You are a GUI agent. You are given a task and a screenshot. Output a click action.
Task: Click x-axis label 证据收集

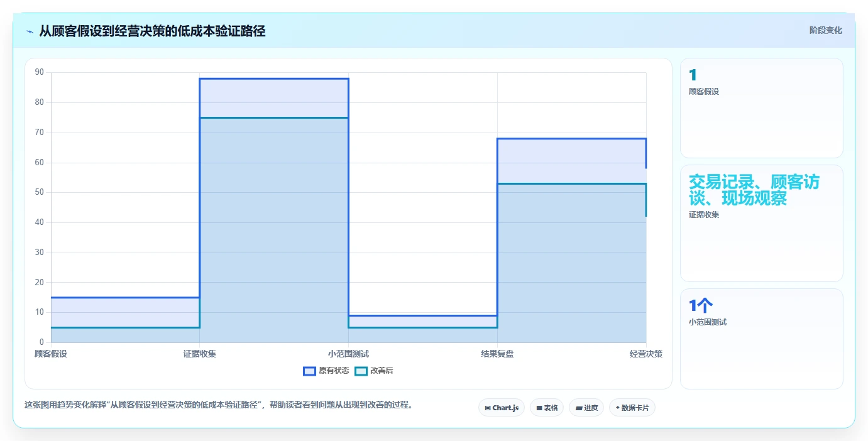[x=200, y=354]
